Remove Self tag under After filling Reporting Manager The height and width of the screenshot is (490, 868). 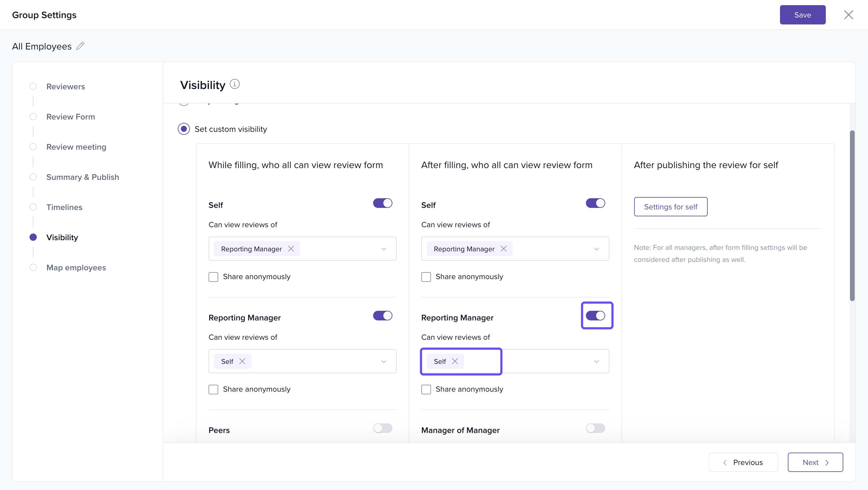[x=454, y=361]
